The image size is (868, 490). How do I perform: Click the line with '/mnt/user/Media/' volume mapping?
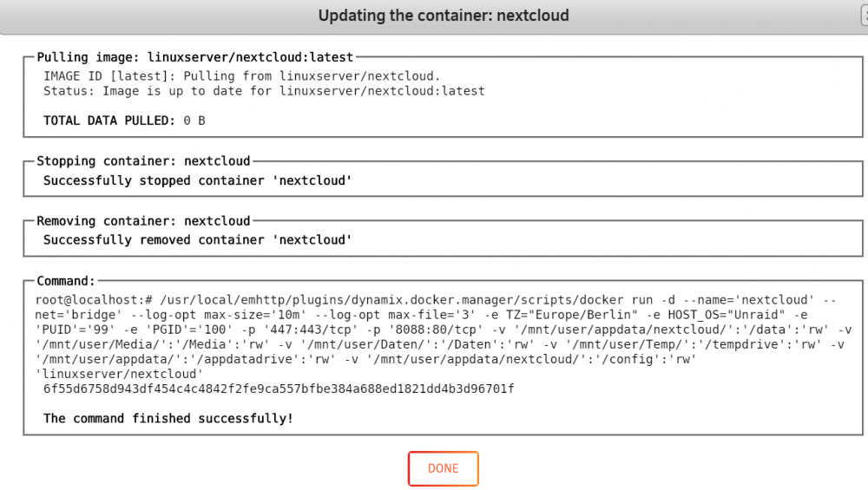(x=440, y=344)
